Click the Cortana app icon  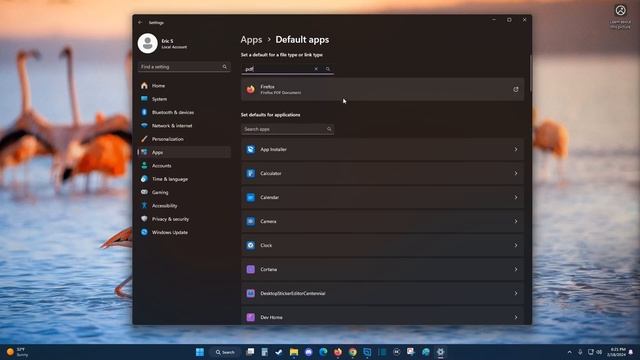tap(251, 269)
